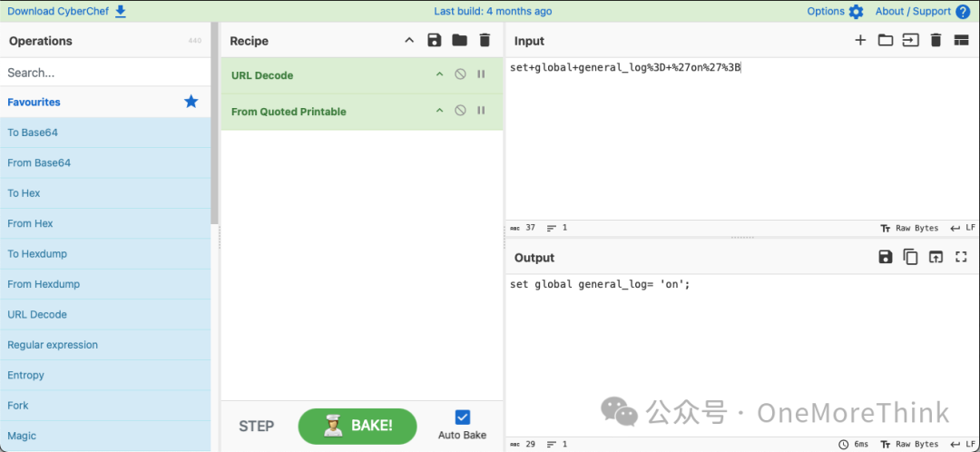Image resolution: width=980 pixels, height=452 pixels.
Task: Set a breakpoint on URL Decode
Action: (481, 74)
